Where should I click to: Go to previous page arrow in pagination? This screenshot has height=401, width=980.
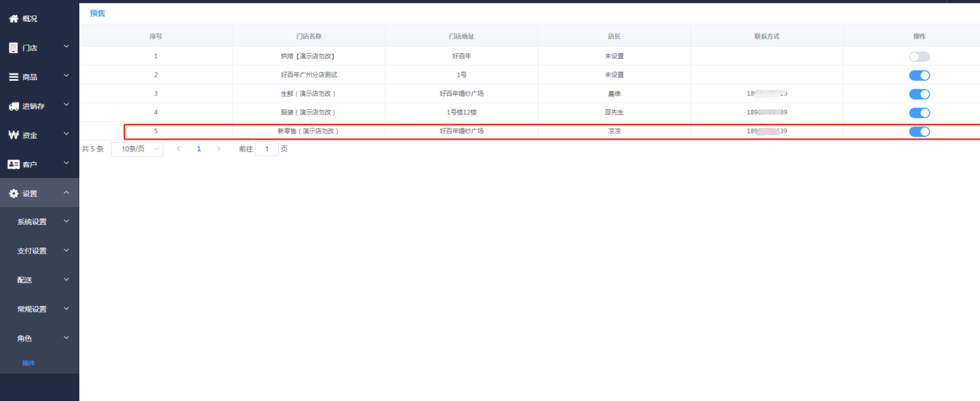tap(179, 149)
